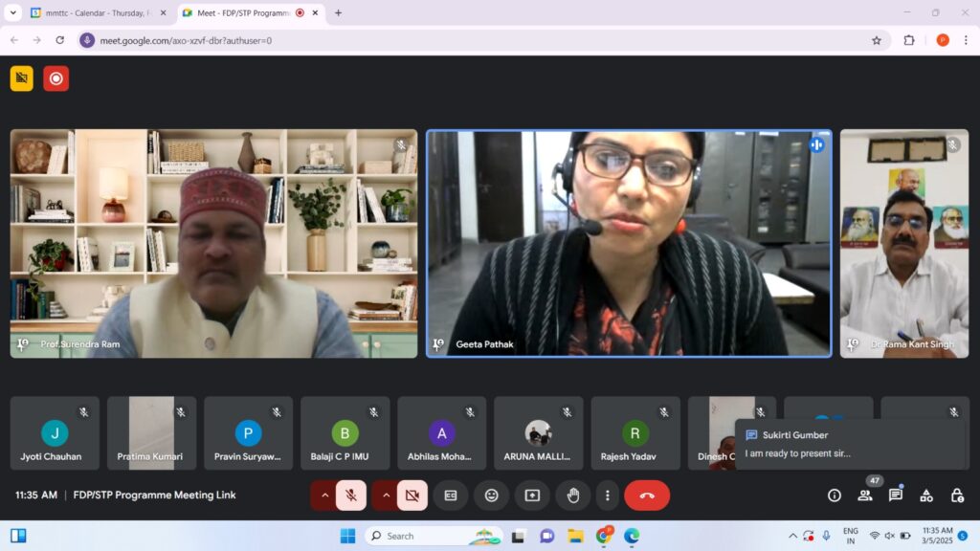The width and height of the screenshot is (980, 551).
Task: Show everyone people panel icon
Action: tap(865, 496)
